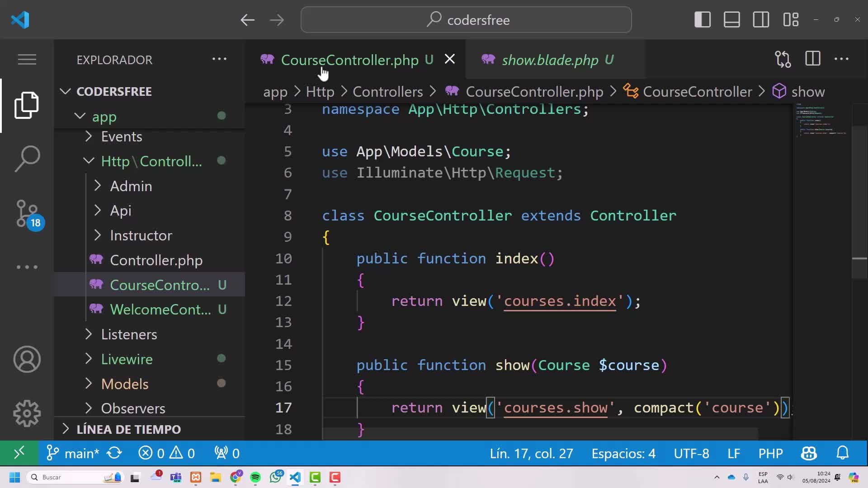Open the Explorer view icon

point(27,105)
